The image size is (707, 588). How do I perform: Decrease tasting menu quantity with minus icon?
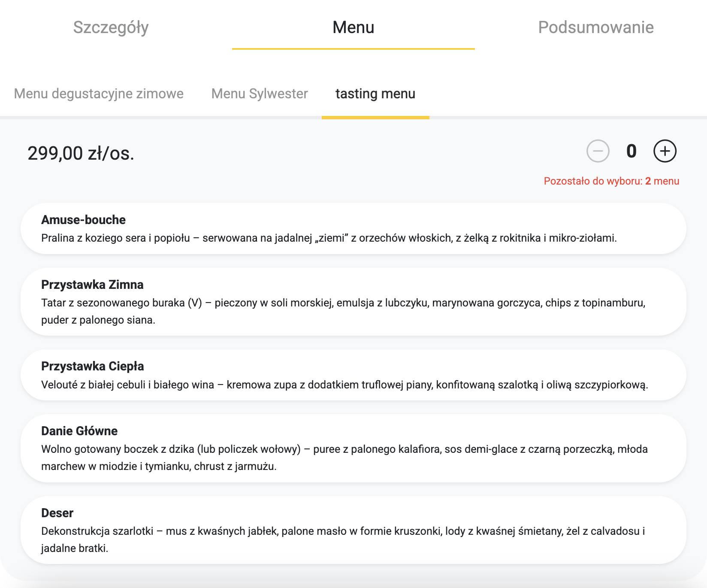598,151
